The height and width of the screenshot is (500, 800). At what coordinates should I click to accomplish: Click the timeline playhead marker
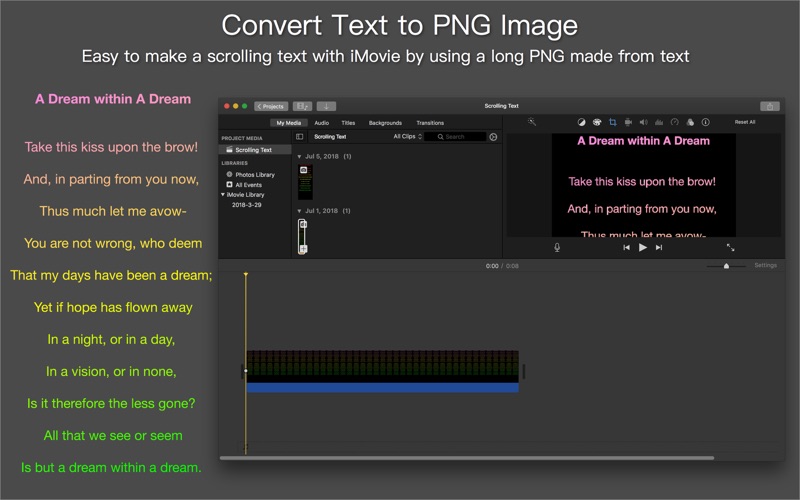pyautogui.click(x=245, y=274)
